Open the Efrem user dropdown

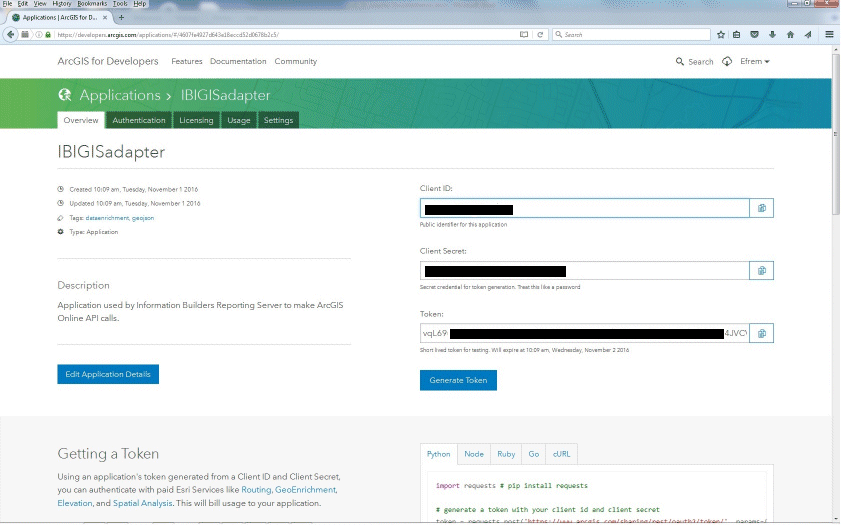[x=755, y=61]
